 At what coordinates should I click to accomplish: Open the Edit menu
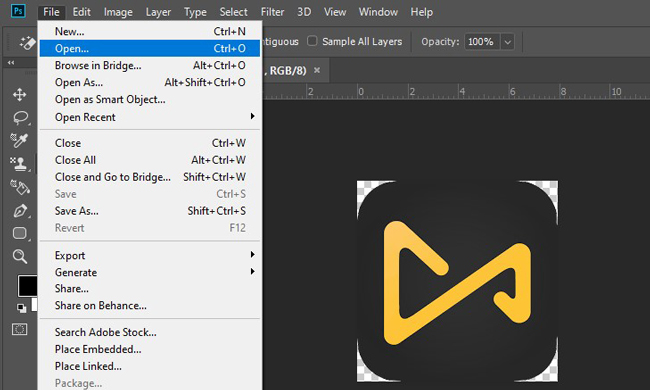point(81,12)
